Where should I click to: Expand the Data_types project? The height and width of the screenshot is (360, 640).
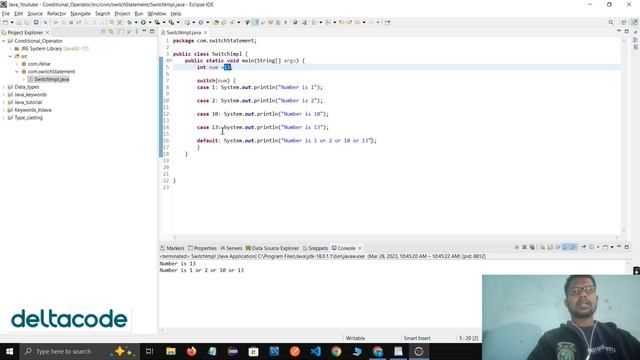(4, 87)
